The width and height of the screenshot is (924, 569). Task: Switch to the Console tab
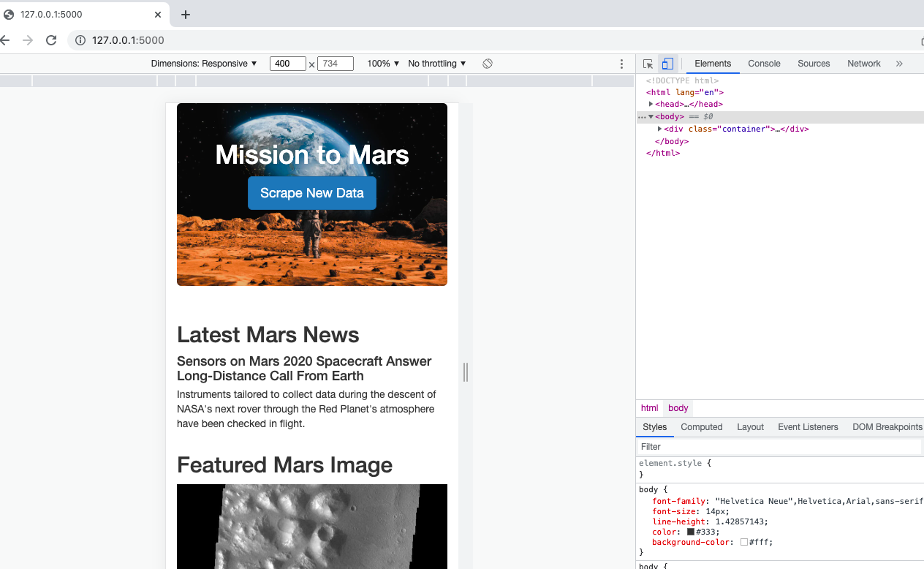pyautogui.click(x=763, y=64)
